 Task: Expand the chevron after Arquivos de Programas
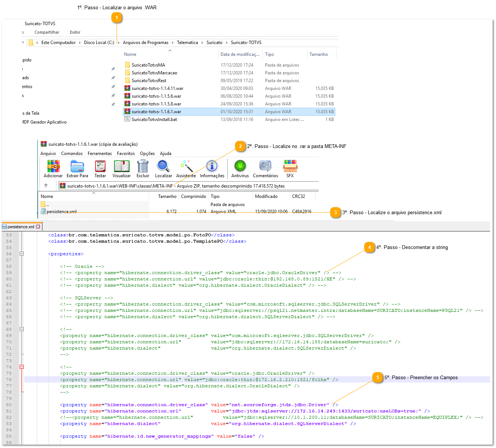coord(172,43)
